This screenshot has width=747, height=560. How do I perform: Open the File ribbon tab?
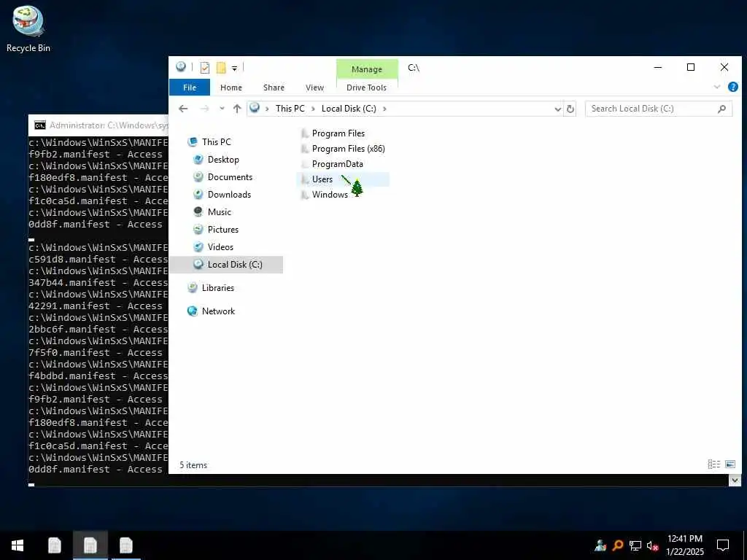coord(190,87)
